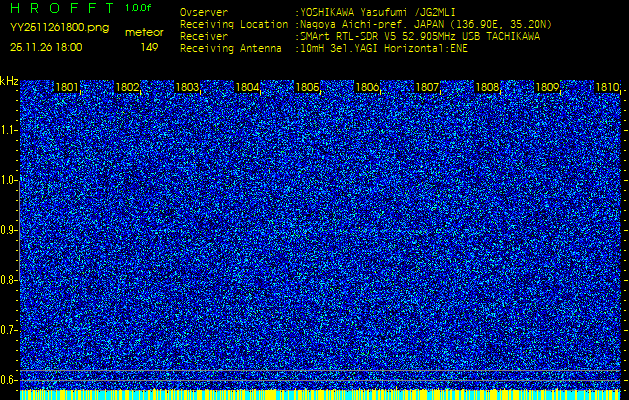The image size is (629, 400).
Task: Click the meteor label
Action: coord(144,32)
